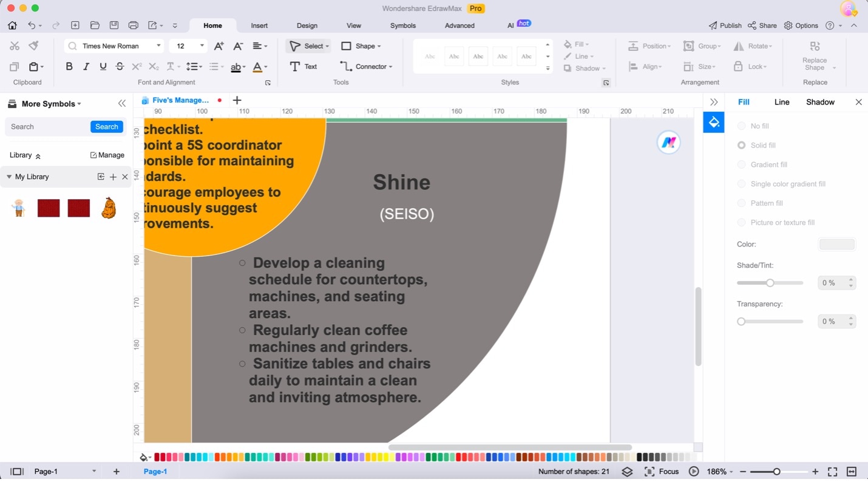Image resolution: width=868 pixels, height=482 pixels.
Task: Apply subscript formatting
Action: pyautogui.click(x=154, y=67)
